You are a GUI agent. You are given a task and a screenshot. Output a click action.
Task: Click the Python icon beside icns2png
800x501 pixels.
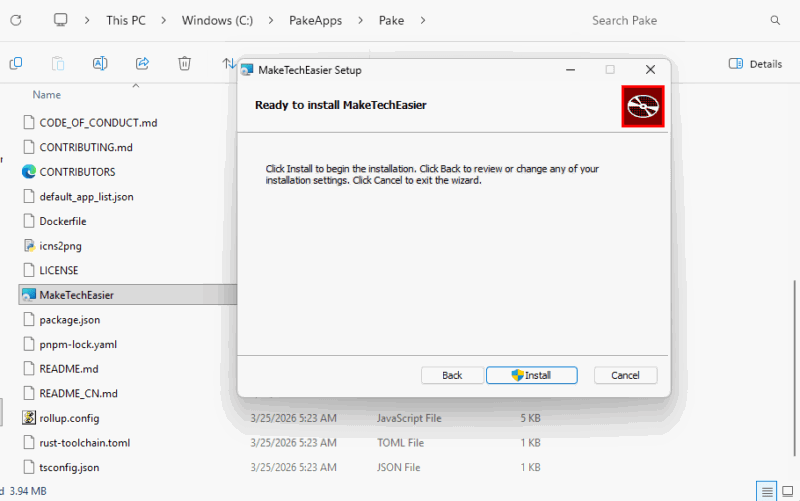click(x=29, y=245)
